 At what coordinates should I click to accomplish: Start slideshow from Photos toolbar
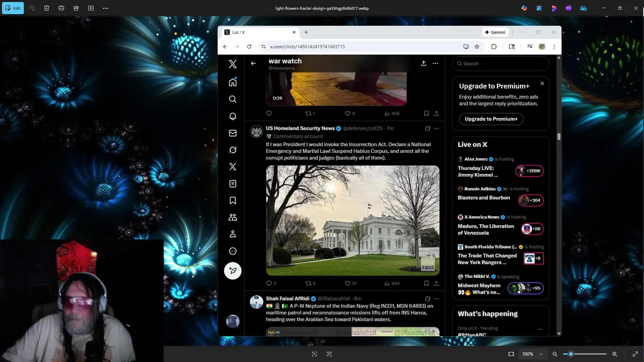[x=91, y=8]
